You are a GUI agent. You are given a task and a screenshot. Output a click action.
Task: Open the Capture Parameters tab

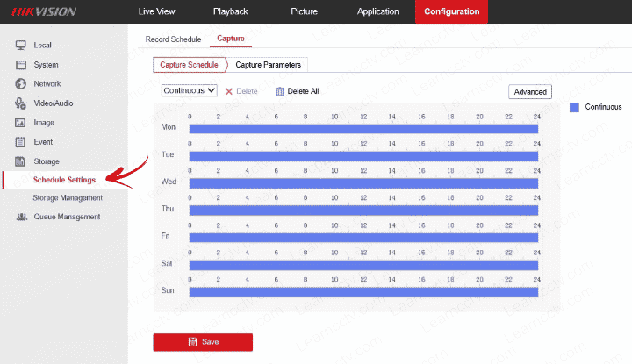point(268,65)
